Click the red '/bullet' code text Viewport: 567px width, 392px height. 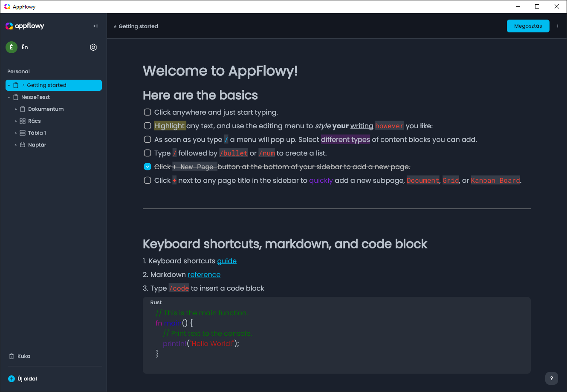coord(234,153)
